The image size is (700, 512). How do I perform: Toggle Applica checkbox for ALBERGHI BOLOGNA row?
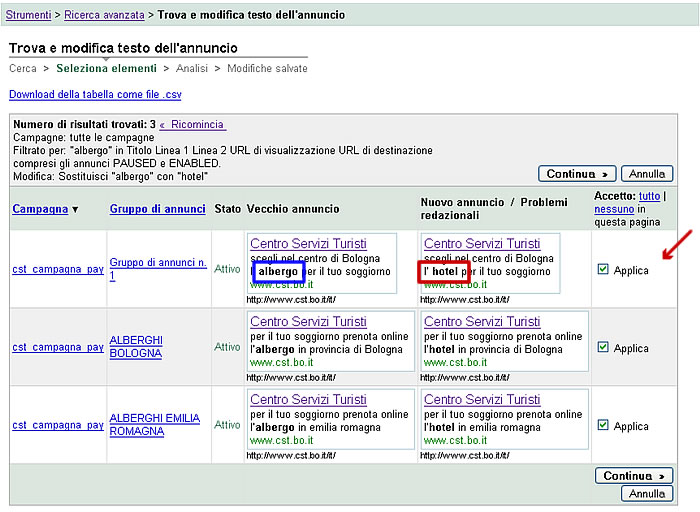tap(603, 347)
